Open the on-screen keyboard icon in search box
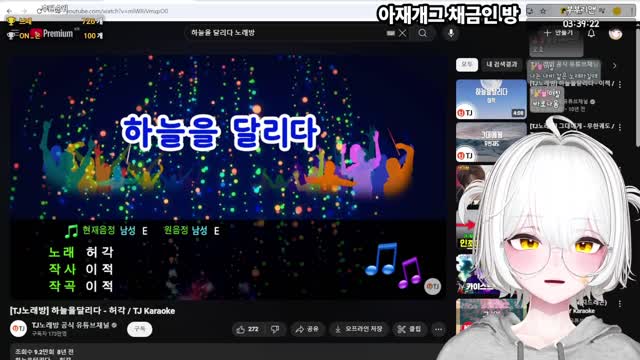 pyautogui.click(x=391, y=33)
